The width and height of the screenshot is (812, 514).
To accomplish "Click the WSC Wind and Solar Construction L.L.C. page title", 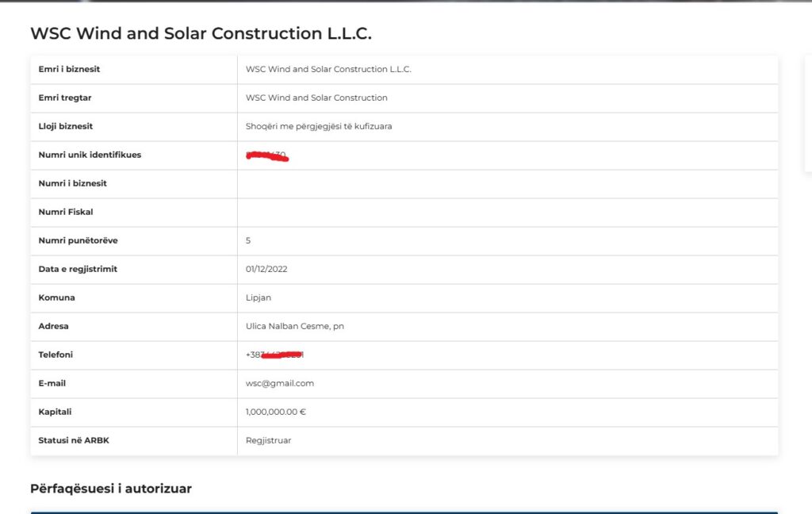I will tap(201, 33).
